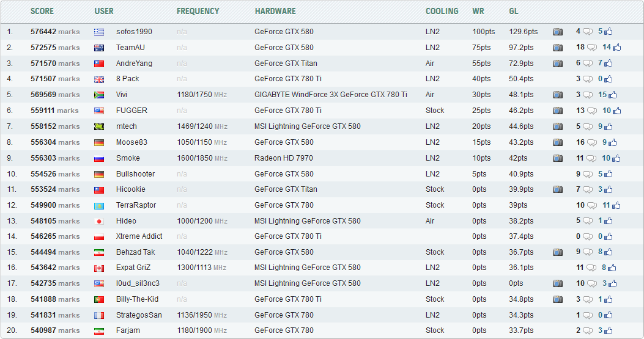This screenshot has width=644, height=339.
Task: Like TeamAU's score with thumbs-up
Action: [x=616, y=47]
